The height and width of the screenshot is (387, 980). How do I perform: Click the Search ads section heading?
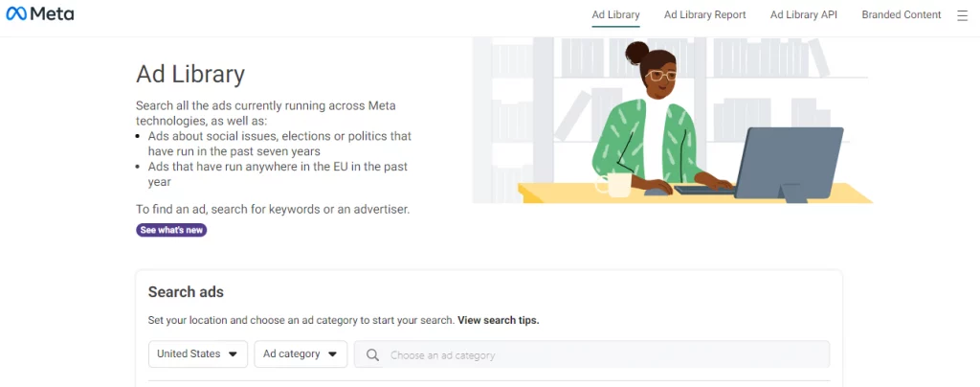point(186,292)
